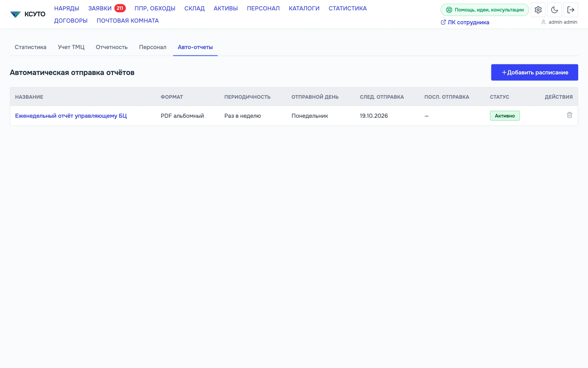Image resolution: width=588 pixels, height=368 pixels.
Task: Open НАРЯДЫ menu
Action: click(x=67, y=8)
